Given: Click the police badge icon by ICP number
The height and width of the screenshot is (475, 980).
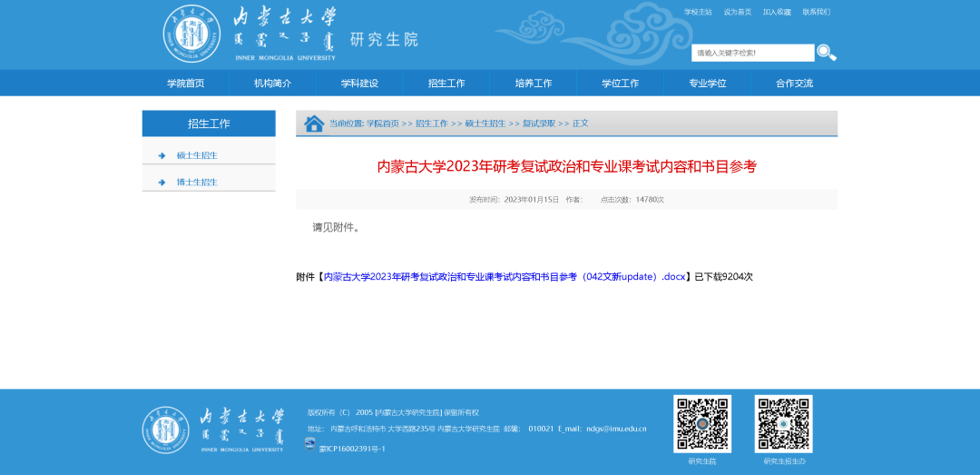Looking at the screenshot, I should pos(309,445).
